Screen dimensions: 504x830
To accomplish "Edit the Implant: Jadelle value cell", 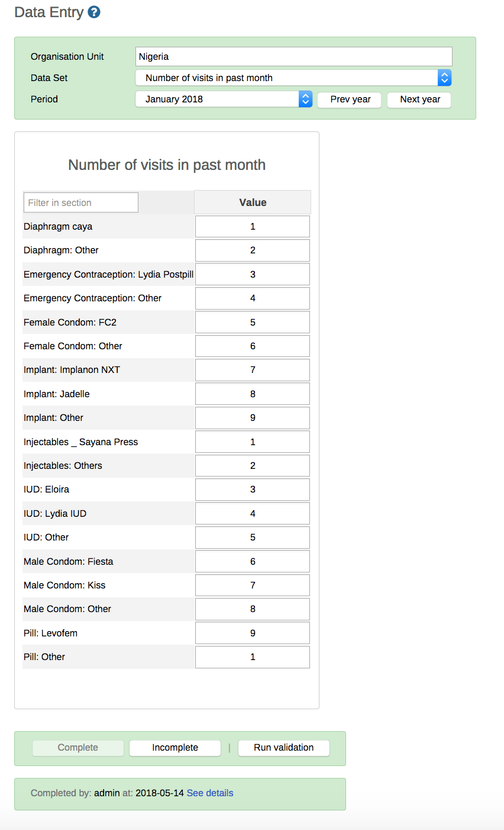I will 253,394.
